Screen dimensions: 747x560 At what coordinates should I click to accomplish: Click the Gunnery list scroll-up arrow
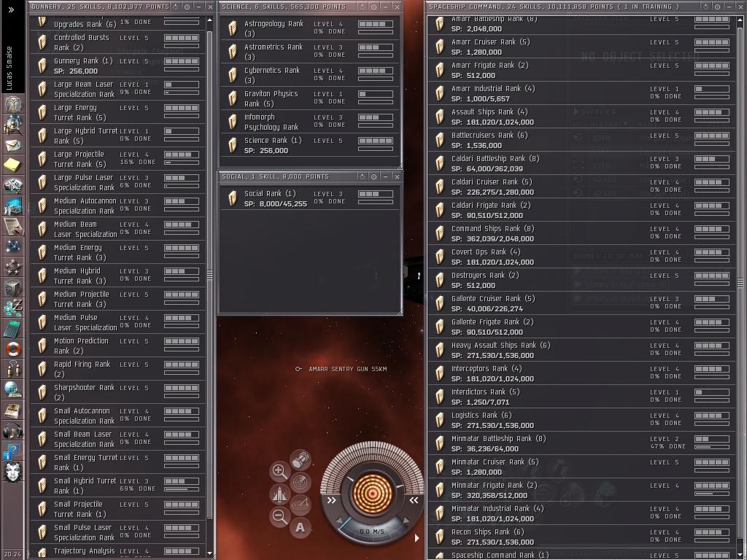[209, 21]
